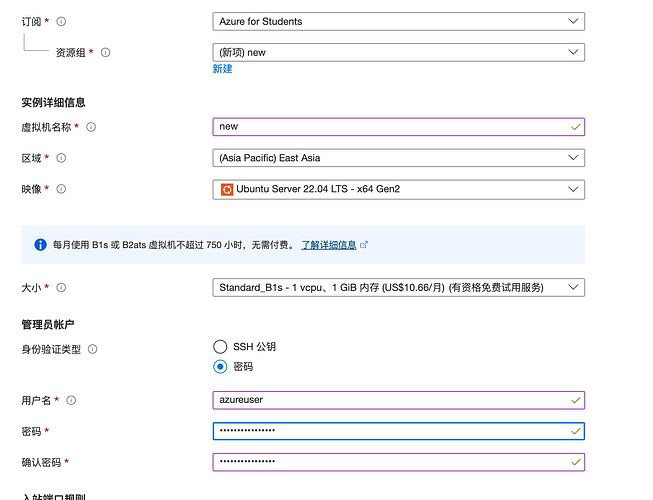Image resolution: width=653 pixels, height=500 pixels.
Task: Click info icon beside 大小 label
Action: click(x=61, y=288)
